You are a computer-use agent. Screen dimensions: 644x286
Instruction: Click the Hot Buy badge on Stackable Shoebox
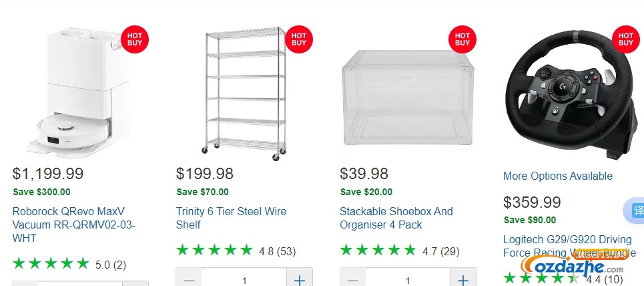pos(462,39)
